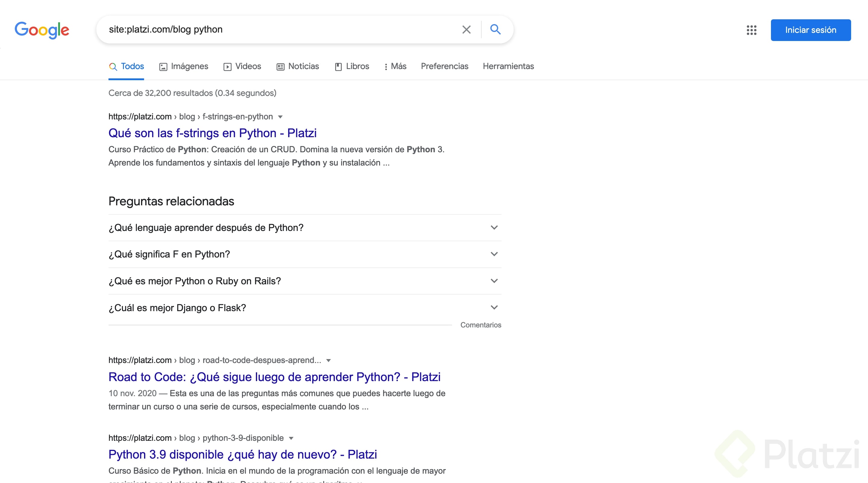
Task: Click the Google logo
Action: tap(42, 30)
